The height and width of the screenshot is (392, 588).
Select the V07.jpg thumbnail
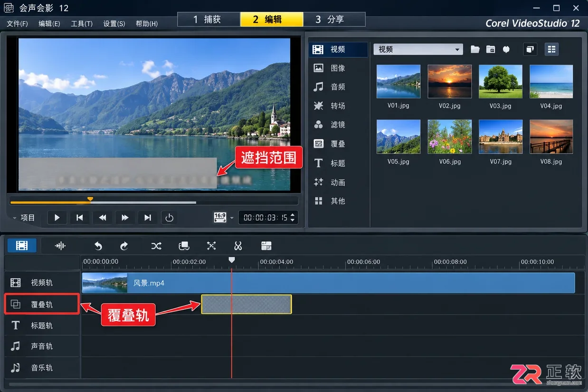click(x=501, y=136)
